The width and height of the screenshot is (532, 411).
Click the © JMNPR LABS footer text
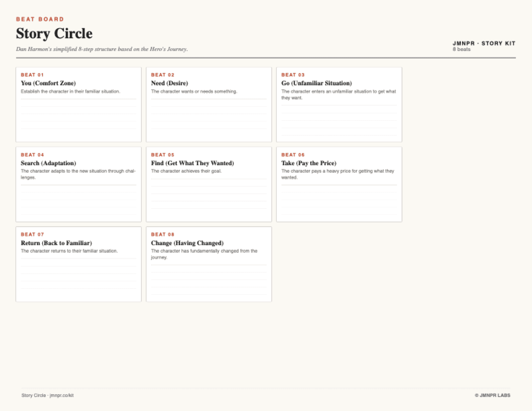click(x=492, y=395)
